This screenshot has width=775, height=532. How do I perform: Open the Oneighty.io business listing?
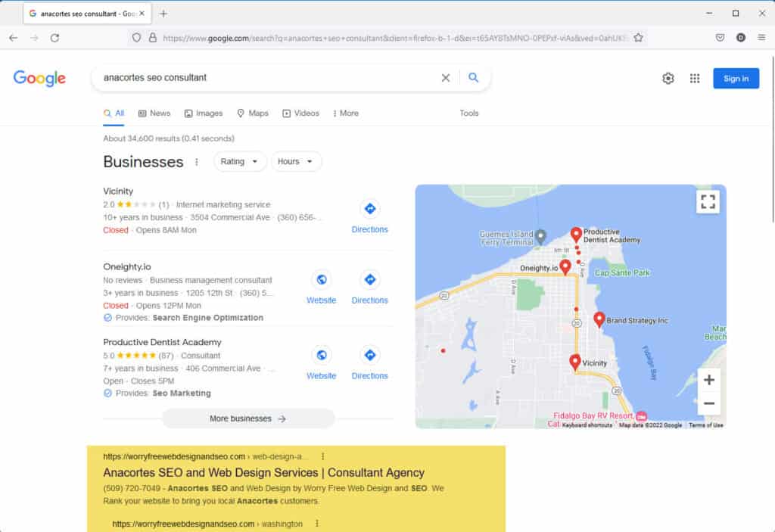coord(127,267)
